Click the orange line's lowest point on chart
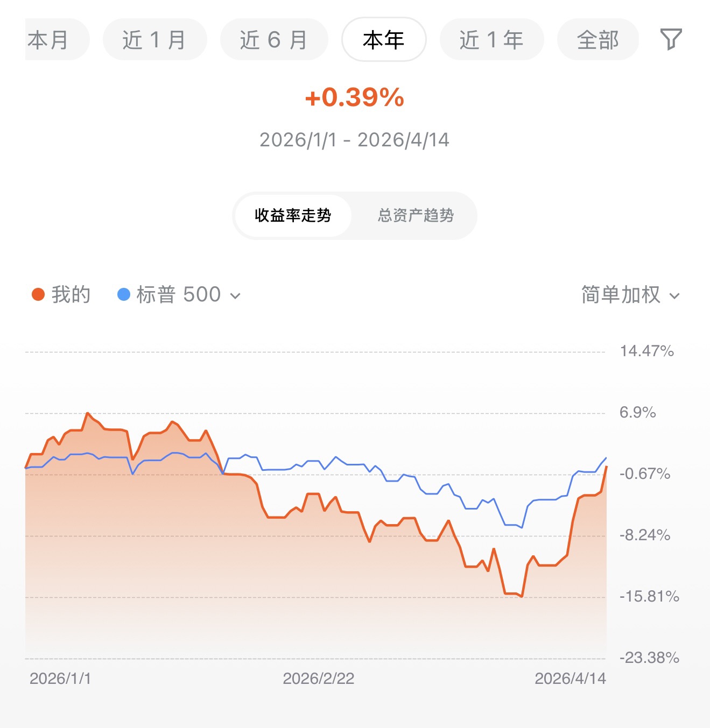This screenshot has width=710, height=728. pyautogui.click(x=522, y=596)
